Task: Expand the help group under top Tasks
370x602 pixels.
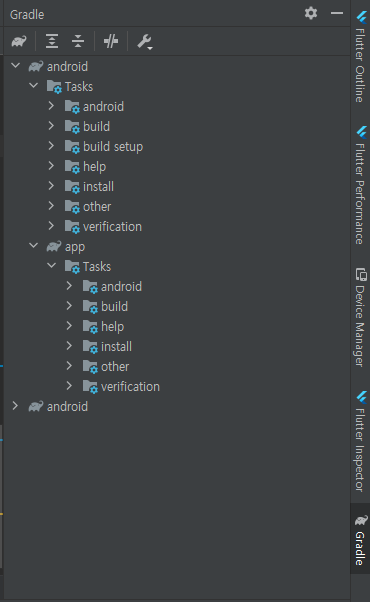Action: (x=51, y=165)
